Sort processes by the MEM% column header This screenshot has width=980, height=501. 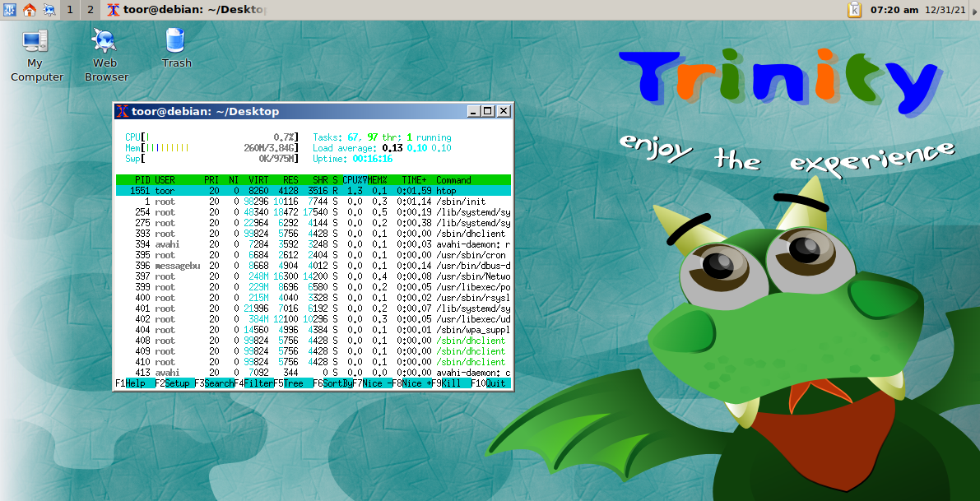click(x=378, y=180)
